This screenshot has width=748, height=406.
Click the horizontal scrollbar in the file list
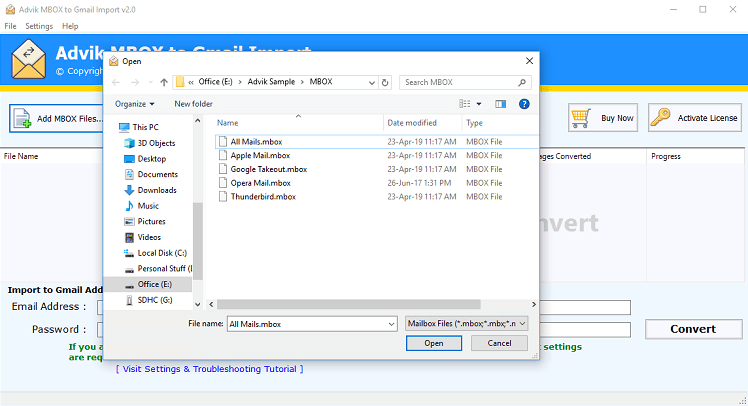click(x=348, y=304)
